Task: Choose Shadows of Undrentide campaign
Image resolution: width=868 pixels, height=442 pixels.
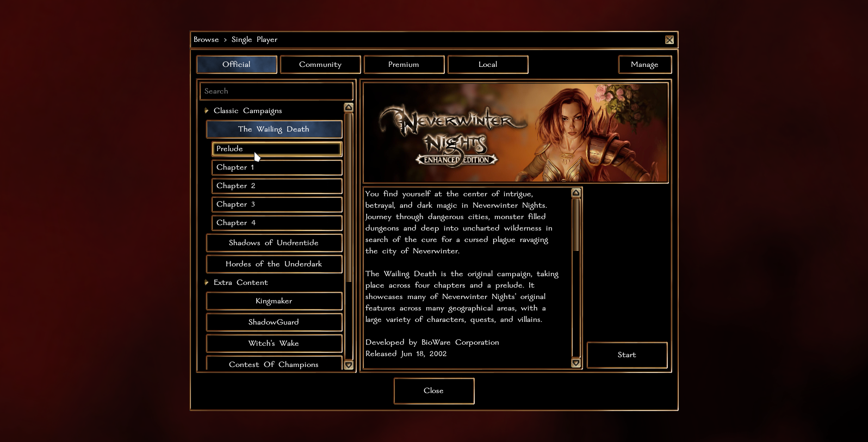Action: [x=274, y=242]
